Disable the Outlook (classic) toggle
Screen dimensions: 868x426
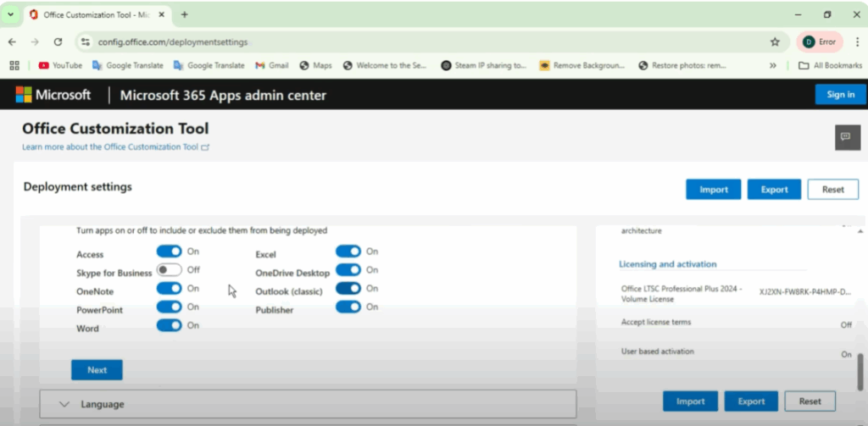pyautogui.click(x=348, y=288)
